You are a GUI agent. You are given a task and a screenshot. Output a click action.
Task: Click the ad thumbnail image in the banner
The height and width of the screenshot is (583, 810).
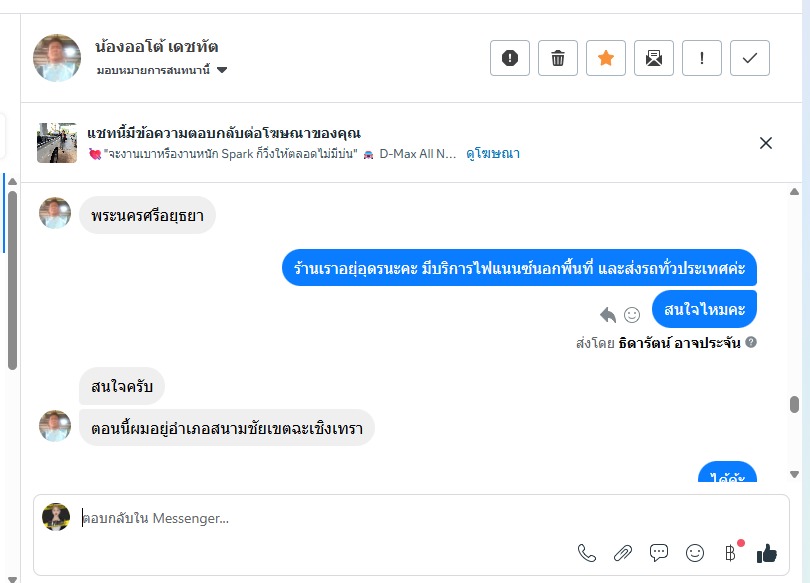click(x=57, y=143)
